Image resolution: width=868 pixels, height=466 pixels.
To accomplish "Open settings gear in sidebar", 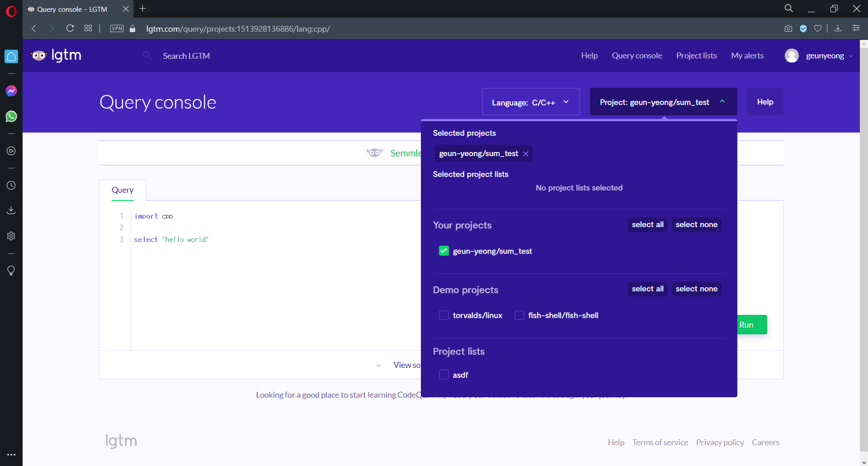I will point(11,236).
